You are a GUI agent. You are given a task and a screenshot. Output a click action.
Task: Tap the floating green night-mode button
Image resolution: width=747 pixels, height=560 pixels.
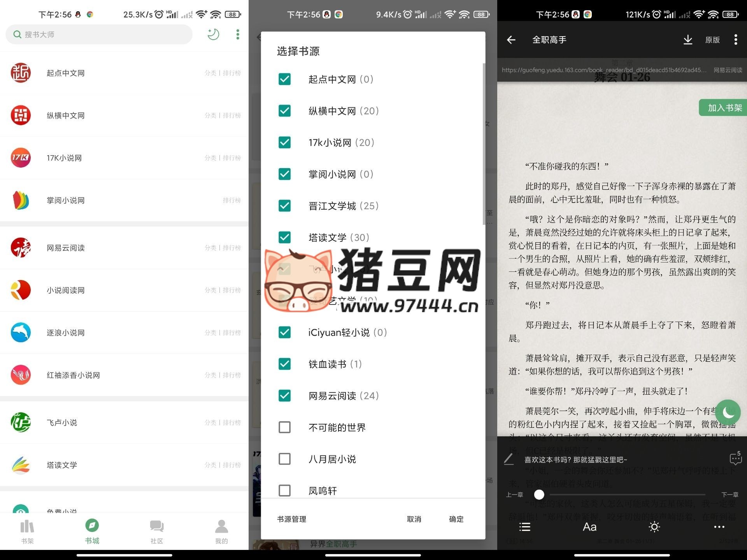pyautogui.click(x=728, y=412)
